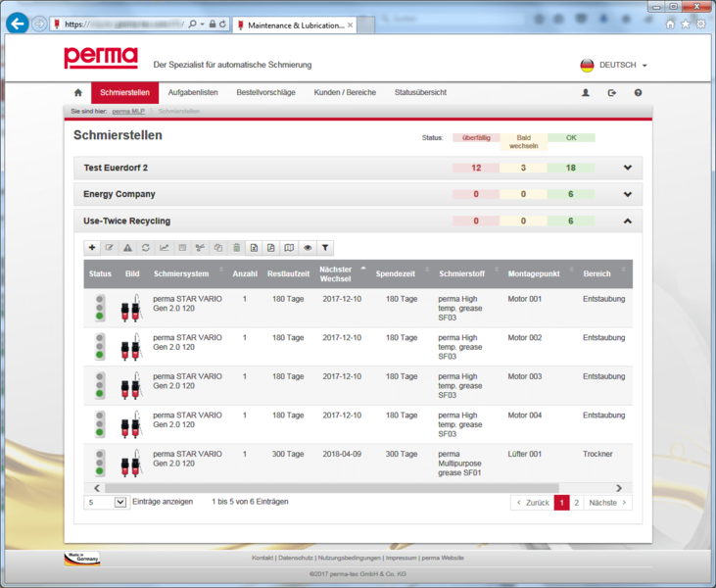Click the refresh arrows toolbar icon

click(146, 248)
